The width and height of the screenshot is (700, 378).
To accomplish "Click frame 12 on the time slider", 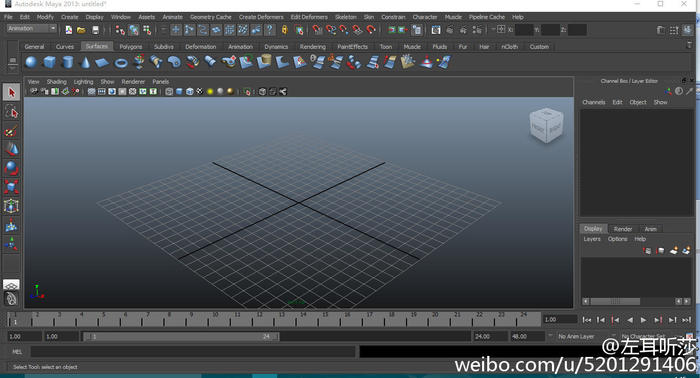I will click(259, 319).
